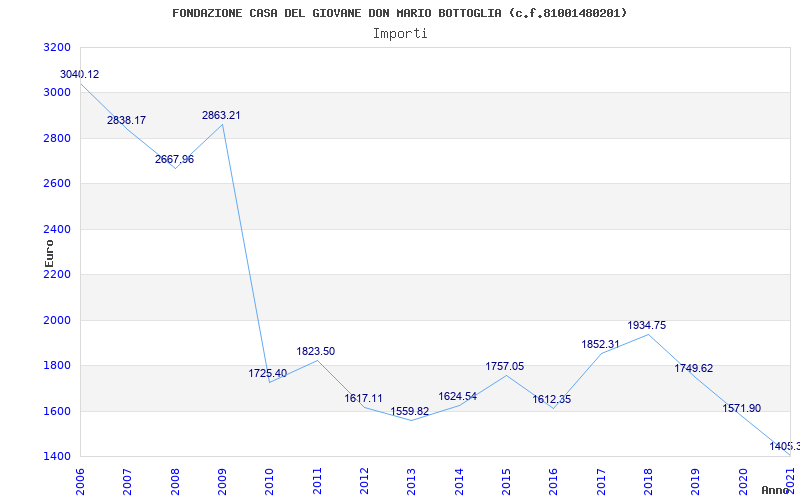Select the 2667.96 data label
The image size is (800, 500).
tap(174, 159)
